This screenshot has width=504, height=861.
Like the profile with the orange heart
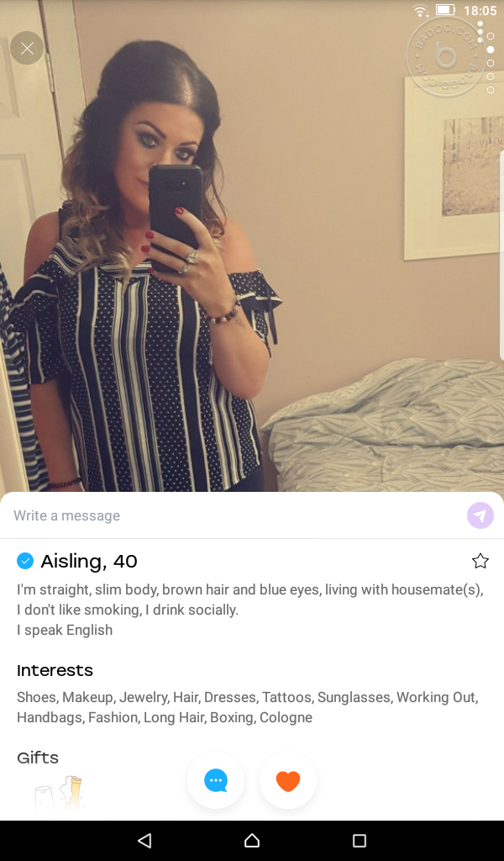point(288,780)
